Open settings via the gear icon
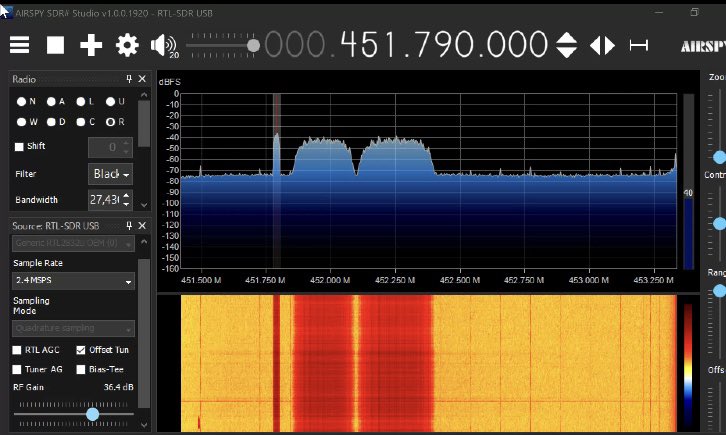726x435 pixels. [x=127, y=45]
